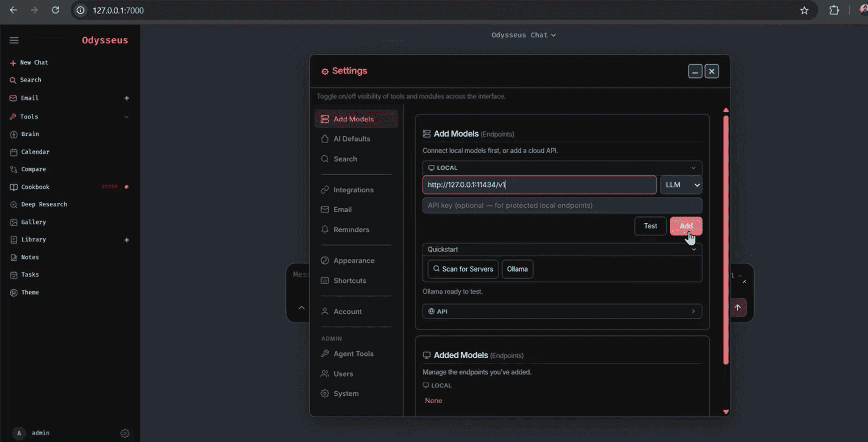Open Email tab in Settings

356,209
